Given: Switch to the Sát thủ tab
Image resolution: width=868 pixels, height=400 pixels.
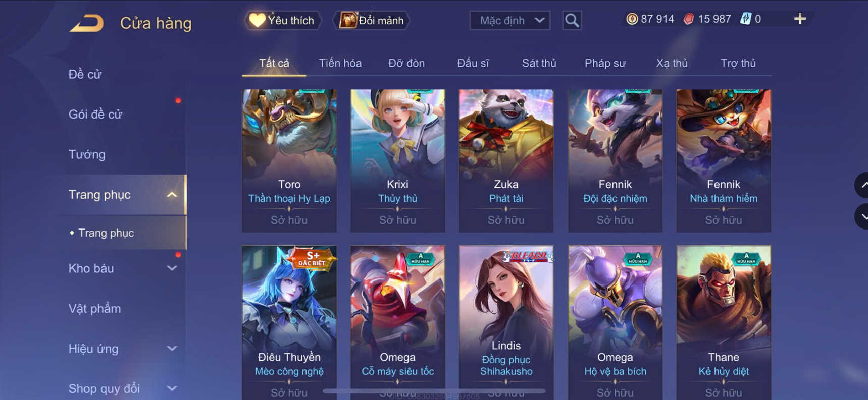Looking at the screenshot, I should coord(539,63).
